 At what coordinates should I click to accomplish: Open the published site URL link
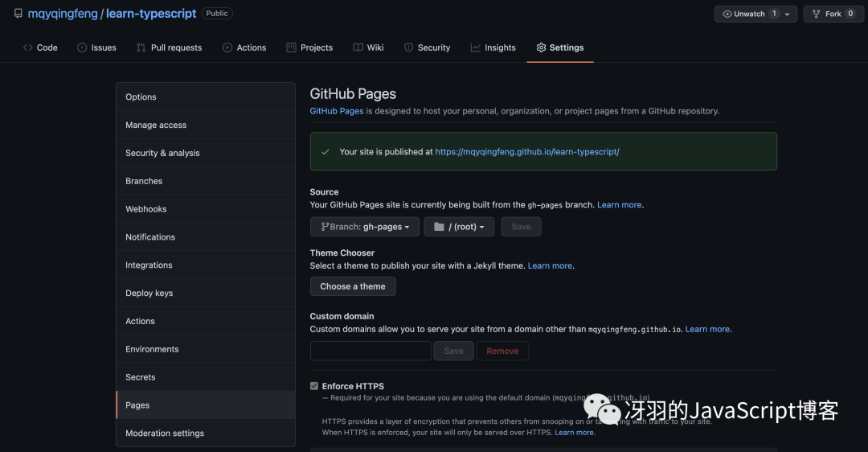pos(527,152)
